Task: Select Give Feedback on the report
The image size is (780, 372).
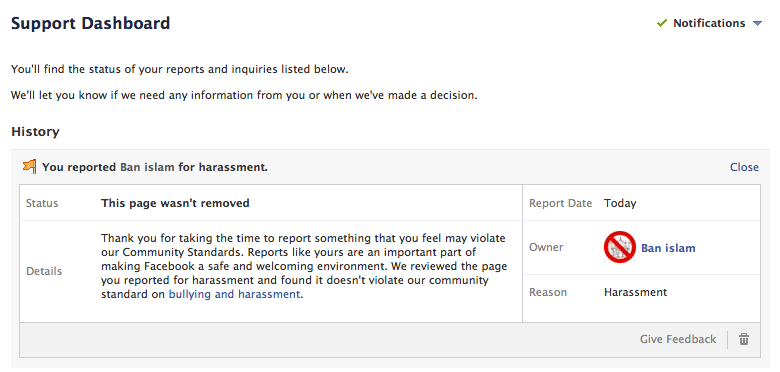Action: click(x=678, y=339)
